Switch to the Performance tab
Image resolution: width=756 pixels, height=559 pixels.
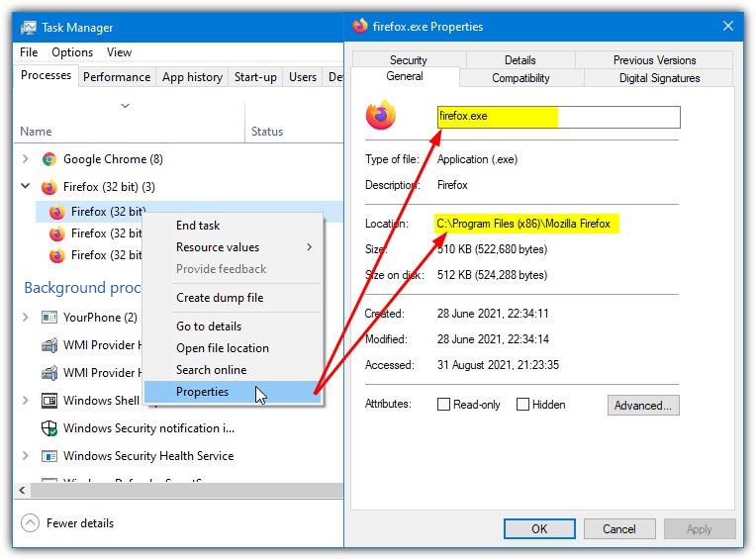[117, 77]
